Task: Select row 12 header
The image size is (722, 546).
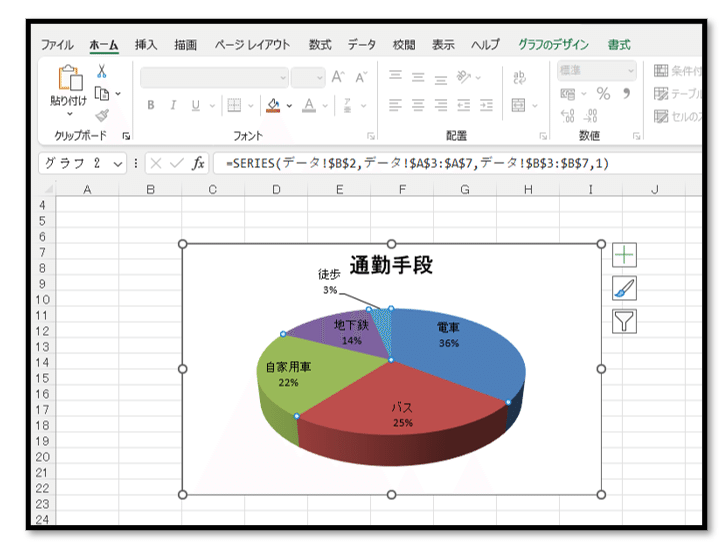Action: tap(42, 331)
